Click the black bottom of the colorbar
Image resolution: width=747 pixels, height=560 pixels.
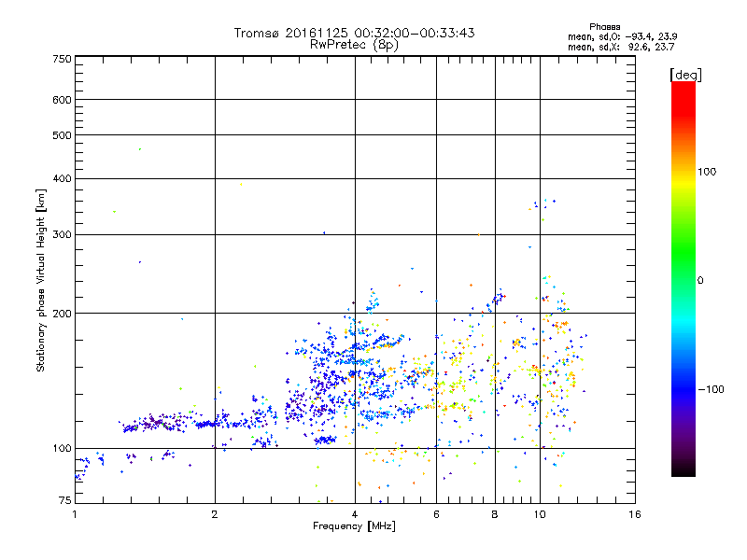(684, 469)
